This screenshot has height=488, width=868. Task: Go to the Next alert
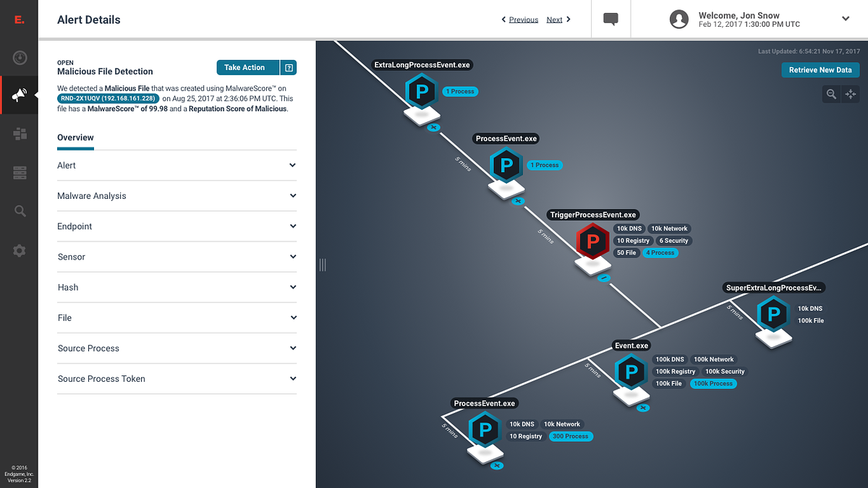(558, 20)
